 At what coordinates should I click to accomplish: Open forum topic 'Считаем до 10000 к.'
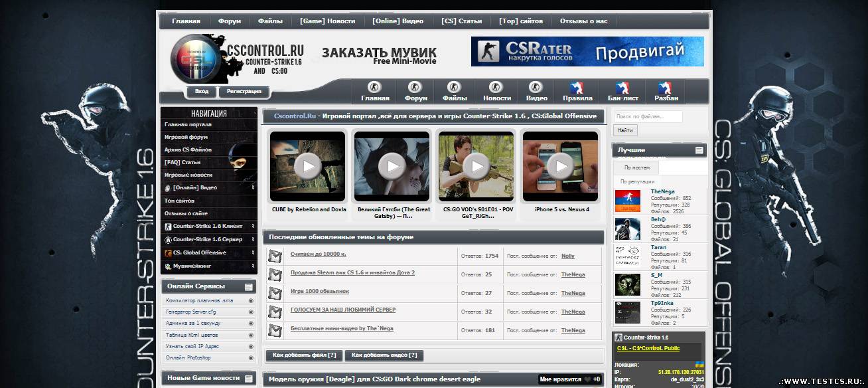coord(319,255)
